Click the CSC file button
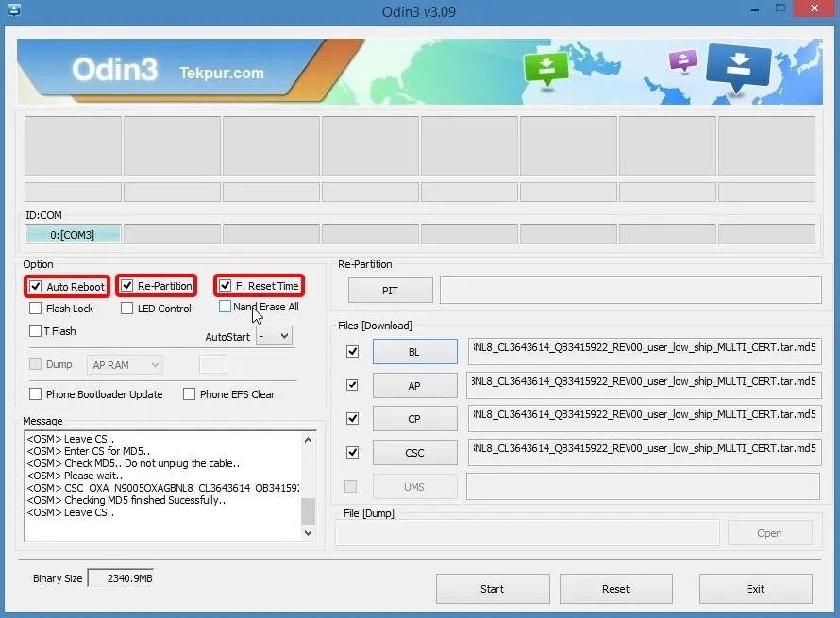 pos(414,453)
